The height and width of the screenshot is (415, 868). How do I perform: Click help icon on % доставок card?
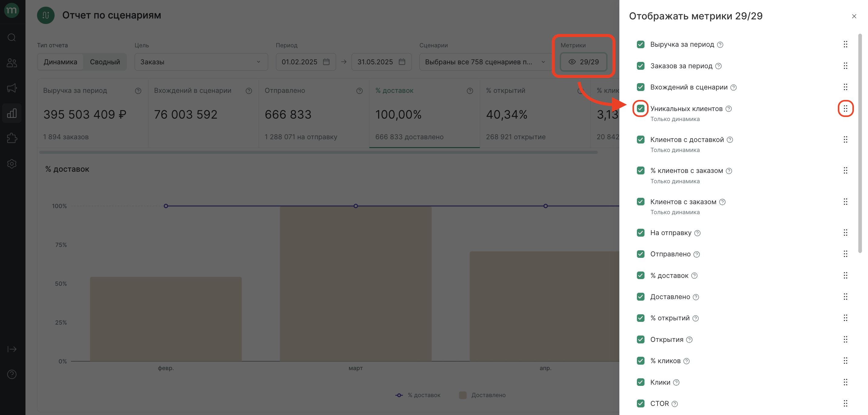point(470,91)
